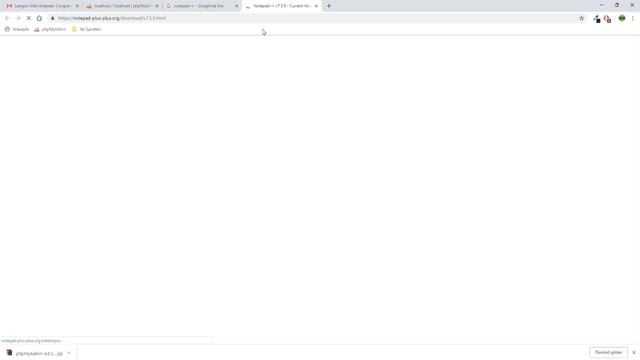Switch to the notepad++ Google search tab
The height and width of the screenshot is (360, 640).
pyautogui.click(x=201, y=6)
